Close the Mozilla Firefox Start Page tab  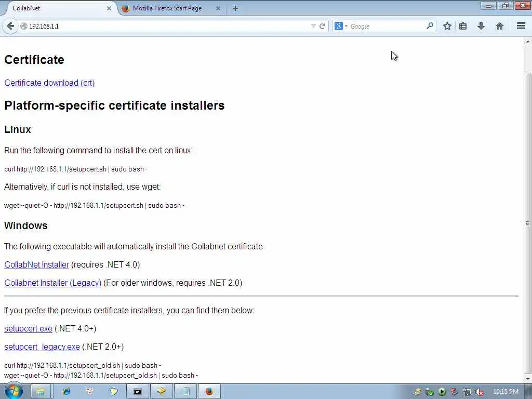(x=218, y=8)
